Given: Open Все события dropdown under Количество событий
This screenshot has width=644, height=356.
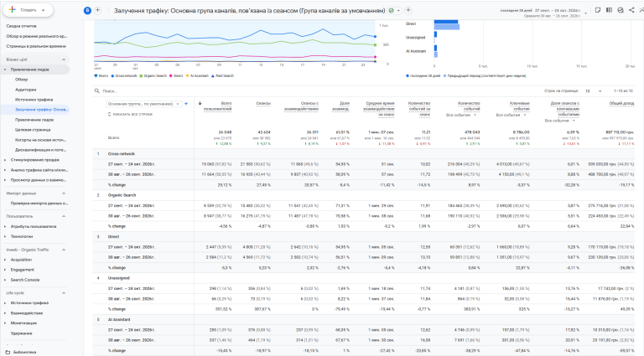Looking at the screenshot, I should 461,116.
